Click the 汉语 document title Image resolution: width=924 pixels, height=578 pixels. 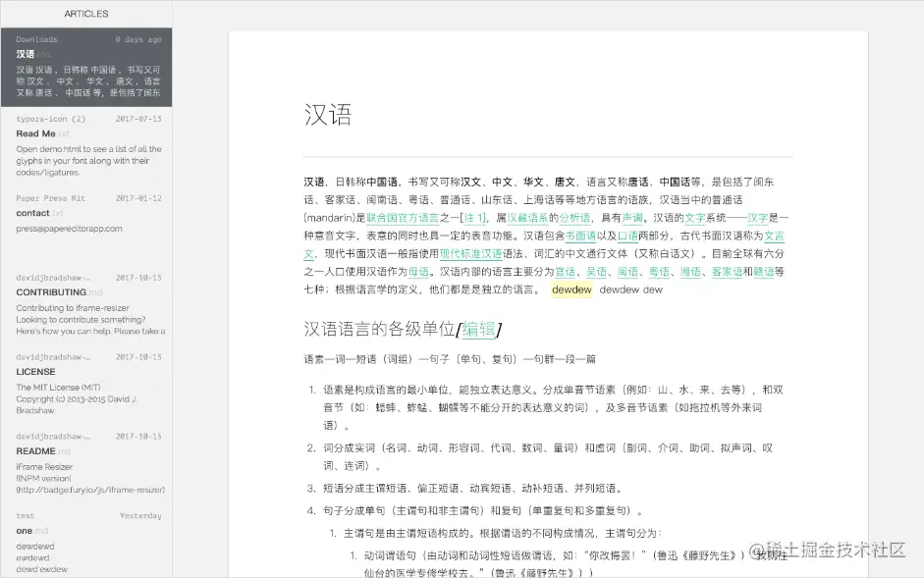click(x=328, y=114)
